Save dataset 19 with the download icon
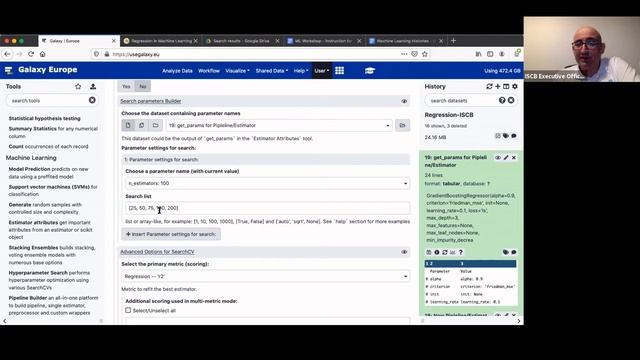640x360 pixels. (429, 252)
